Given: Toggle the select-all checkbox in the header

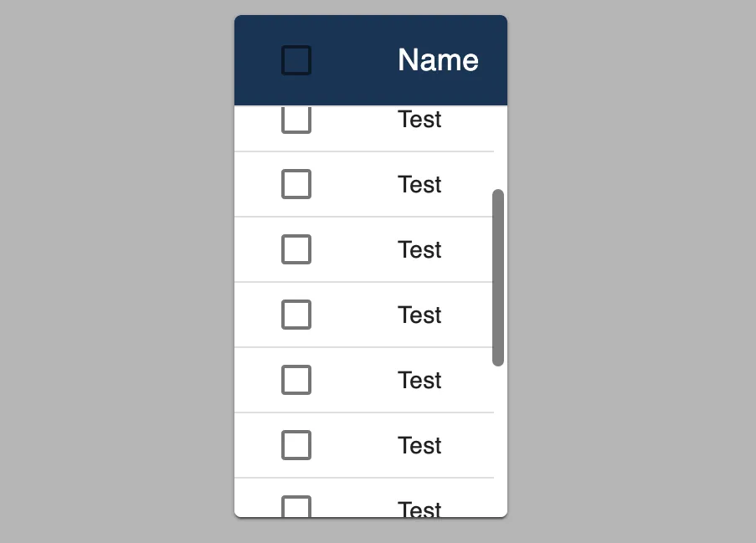Looking at the screenshot, I should click(x=296, y=60).
